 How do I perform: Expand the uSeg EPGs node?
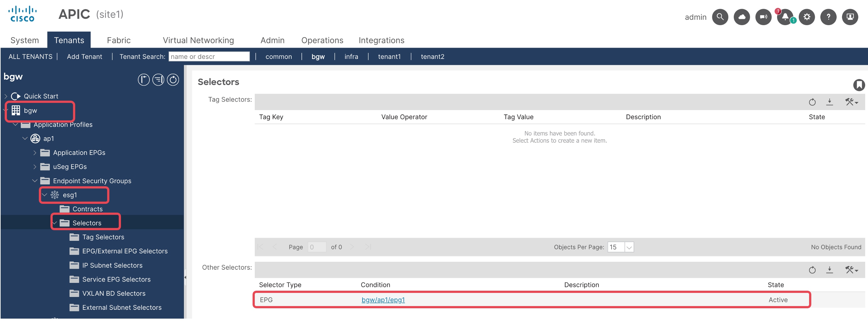point(35,167)
